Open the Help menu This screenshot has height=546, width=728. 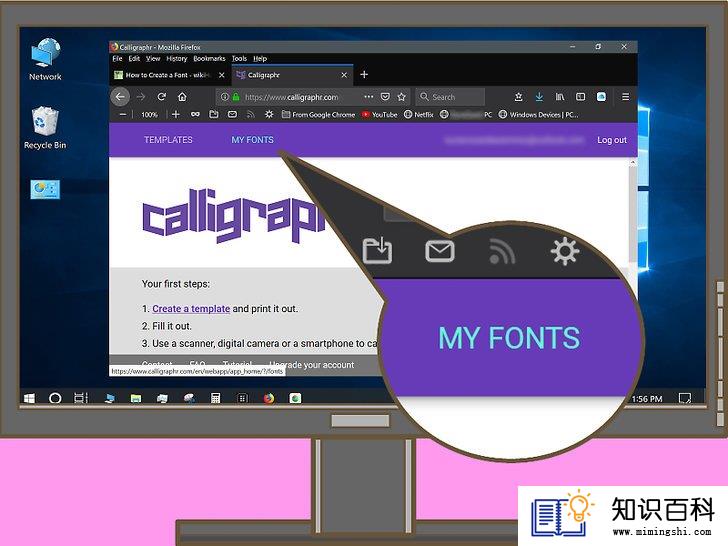[260, 58]
